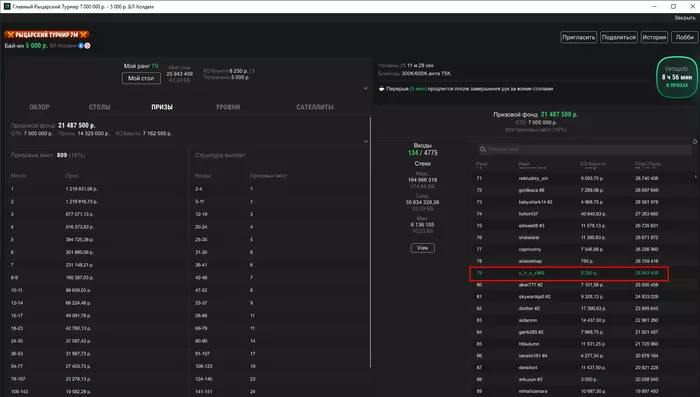This screenshot has width=700, height=397.
Task: Open the Уровни tab
Action: [228, 107]
